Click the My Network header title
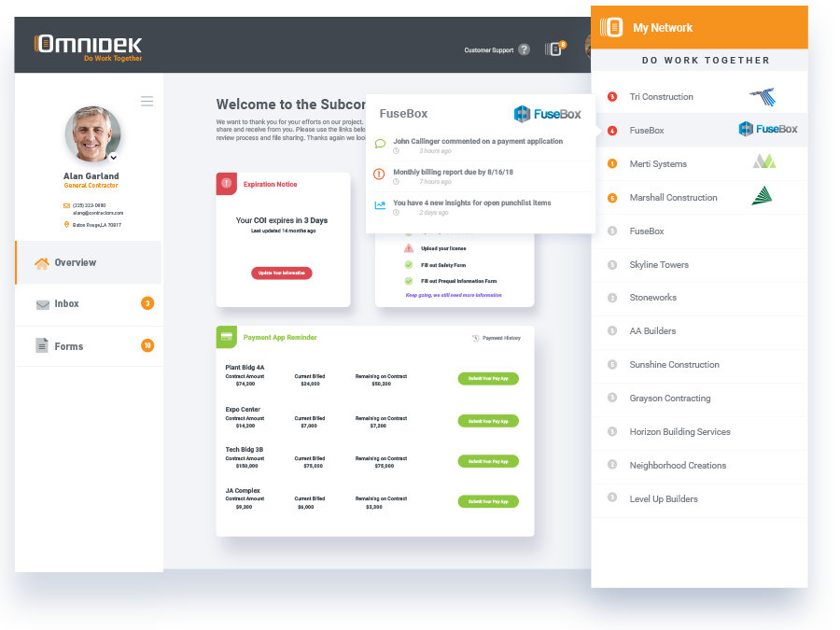This screenshot has width=840, height=630. coord(663,28)
